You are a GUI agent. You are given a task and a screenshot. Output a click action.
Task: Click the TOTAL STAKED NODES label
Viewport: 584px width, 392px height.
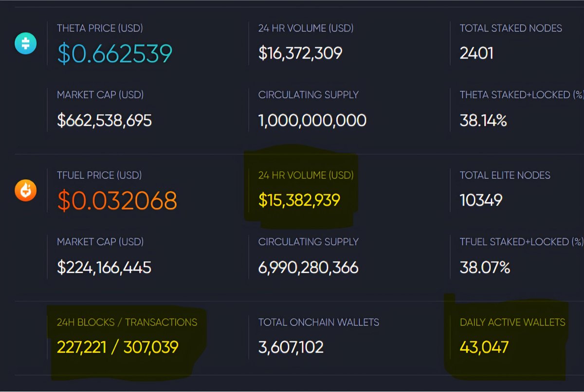[x=511, y=28]
